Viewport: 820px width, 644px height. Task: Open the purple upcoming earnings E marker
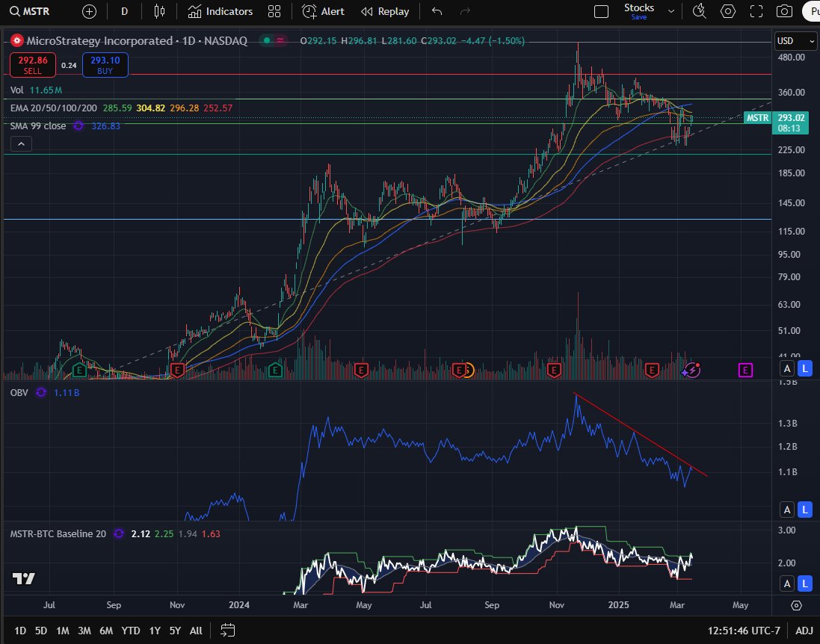coord(745,371)
